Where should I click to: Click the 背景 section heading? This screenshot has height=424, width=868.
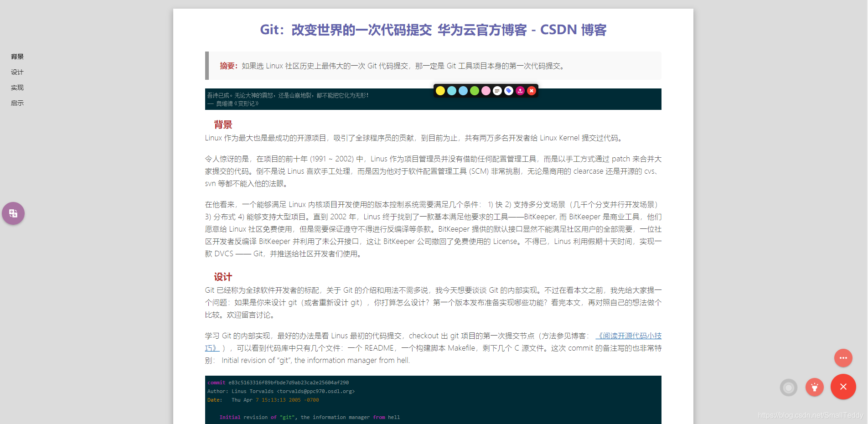[x=223, y=124]
